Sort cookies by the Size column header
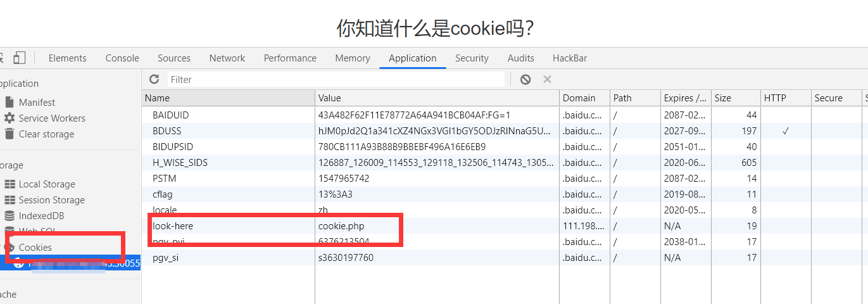The height and width of the screenshot is (304, 868). [736, 98]
